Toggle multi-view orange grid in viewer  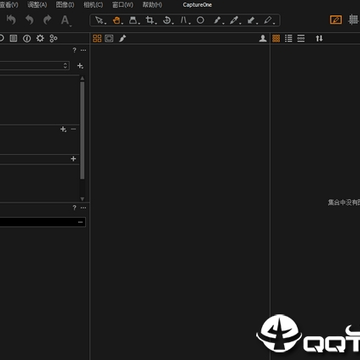click(97, 38)
